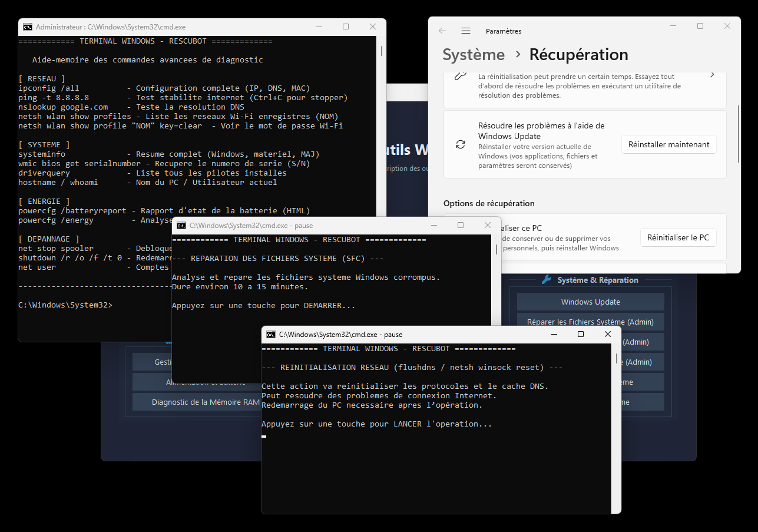Click the 'wmic bios get serialnumber' line

[x=164, y=164]
